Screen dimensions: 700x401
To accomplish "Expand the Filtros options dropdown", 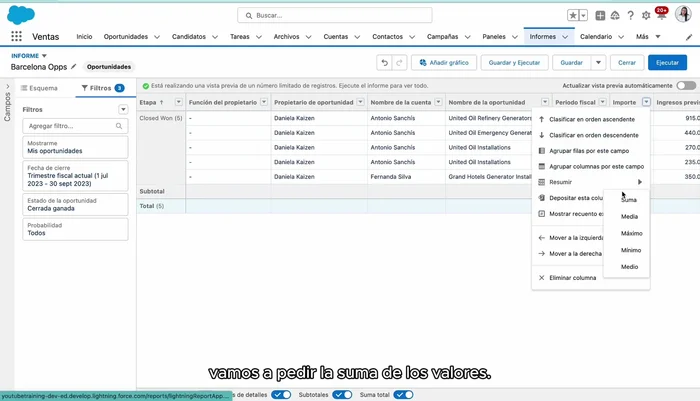I will pos(123,109).
